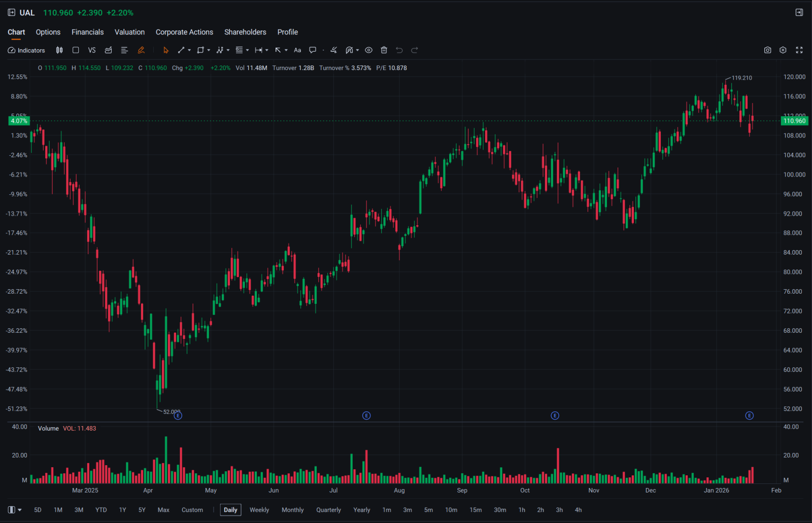
Task: Select the text annotation Aa tool
Action: tap(297, 50)
